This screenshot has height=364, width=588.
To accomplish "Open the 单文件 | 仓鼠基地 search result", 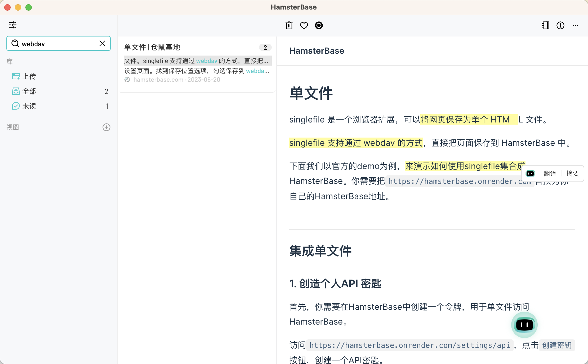I will pyautogui.click(x=152, y=47).
